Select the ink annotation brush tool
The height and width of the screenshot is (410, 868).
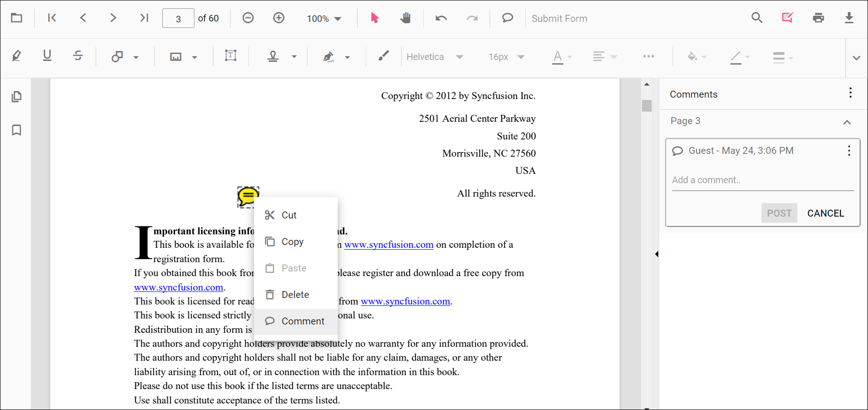pyautogui.click(x=383, y=56)
